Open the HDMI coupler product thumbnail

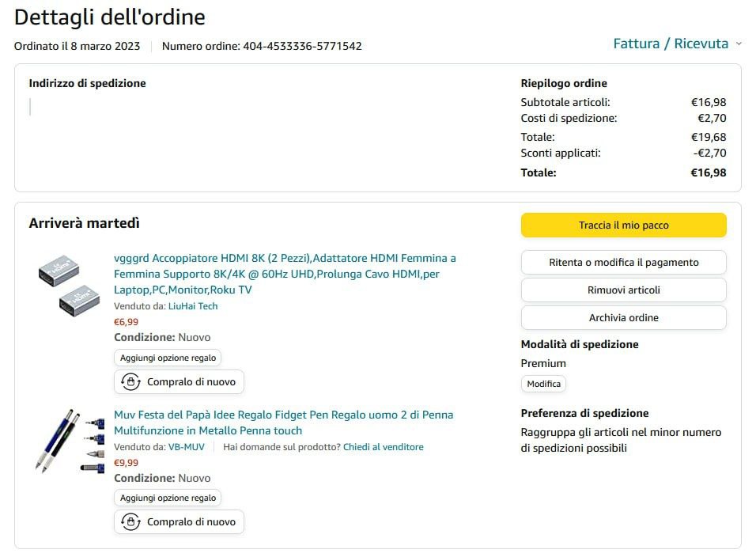tap(69, 286)
